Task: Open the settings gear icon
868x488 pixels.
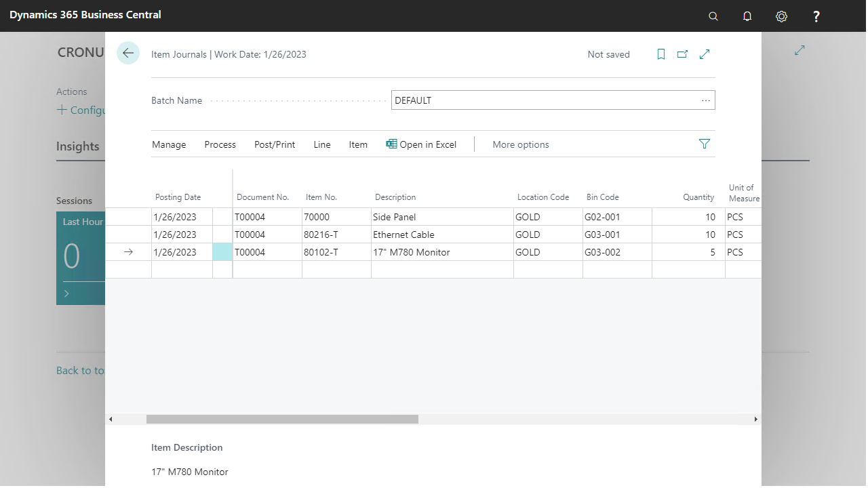Action: pos(781,16)
